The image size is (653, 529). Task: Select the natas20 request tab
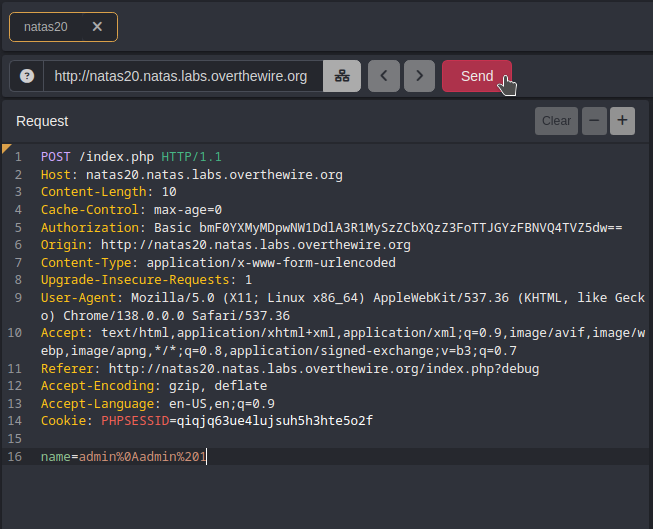46,27
